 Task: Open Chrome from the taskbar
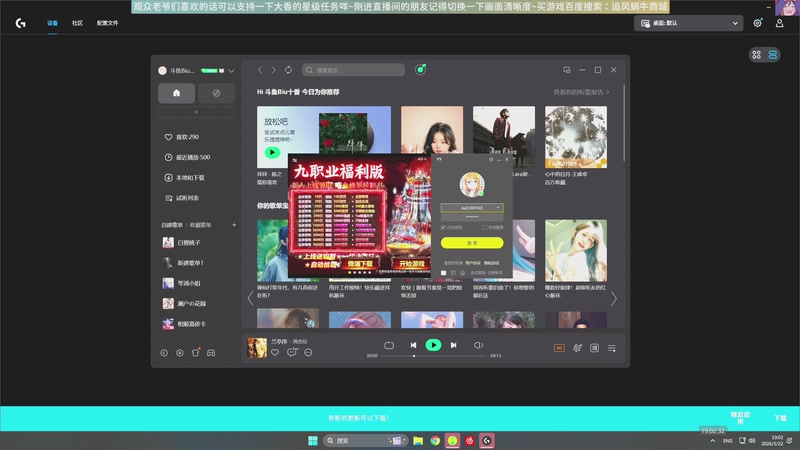(x=435, y=440)
